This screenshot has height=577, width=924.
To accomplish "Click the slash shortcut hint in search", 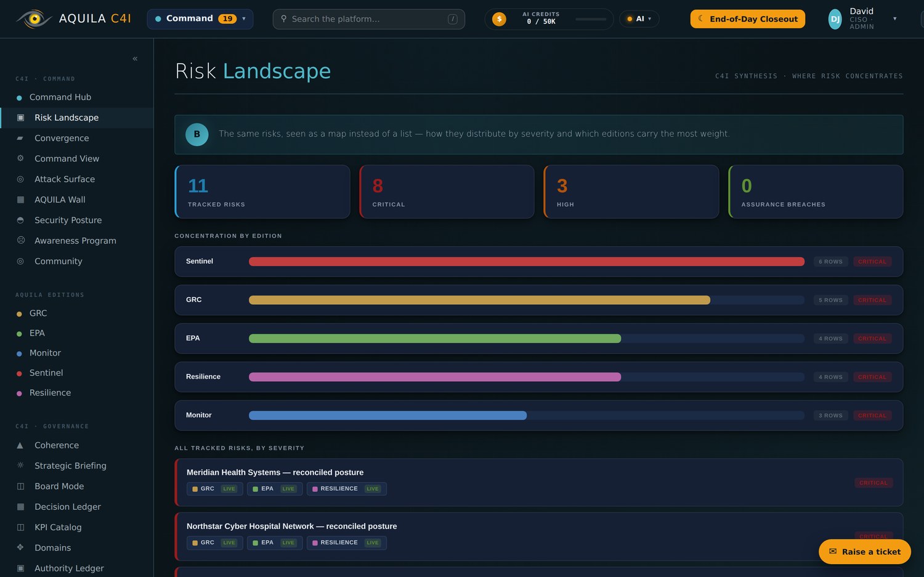I will click(453, 19).
